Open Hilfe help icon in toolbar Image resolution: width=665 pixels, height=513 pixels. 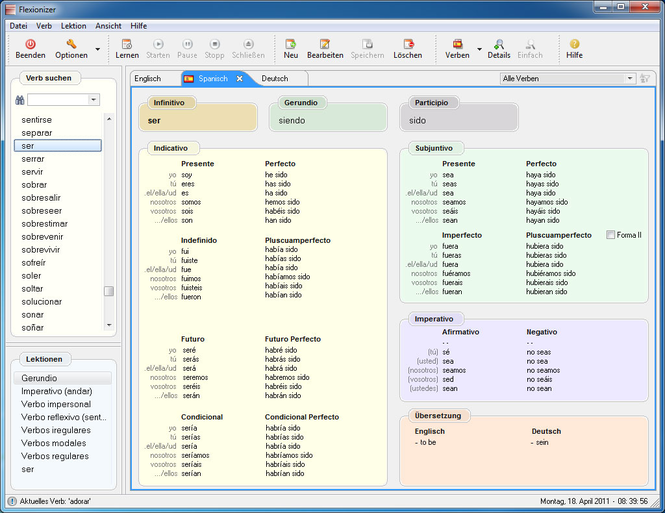coord(574,44)
